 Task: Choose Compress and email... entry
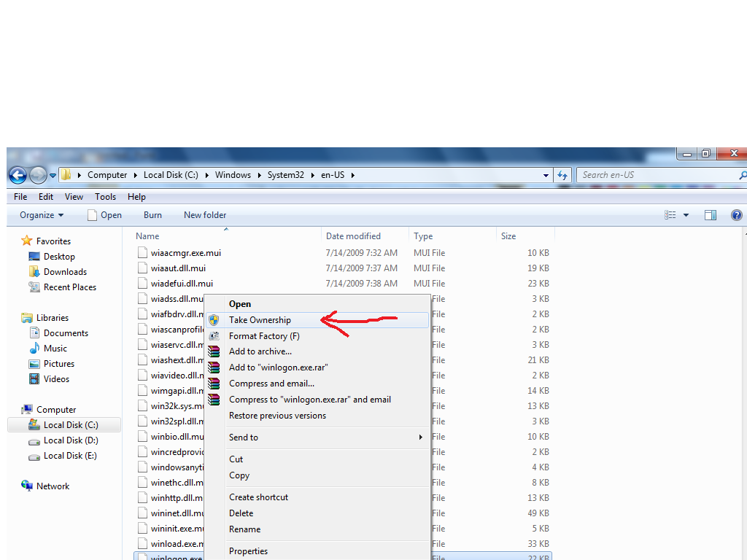point(317,384)
